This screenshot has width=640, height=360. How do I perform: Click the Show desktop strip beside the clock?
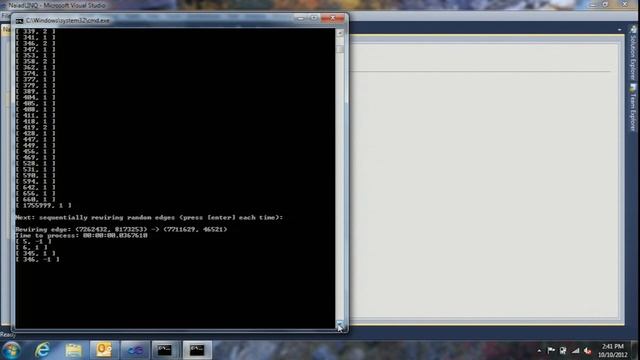635,350
